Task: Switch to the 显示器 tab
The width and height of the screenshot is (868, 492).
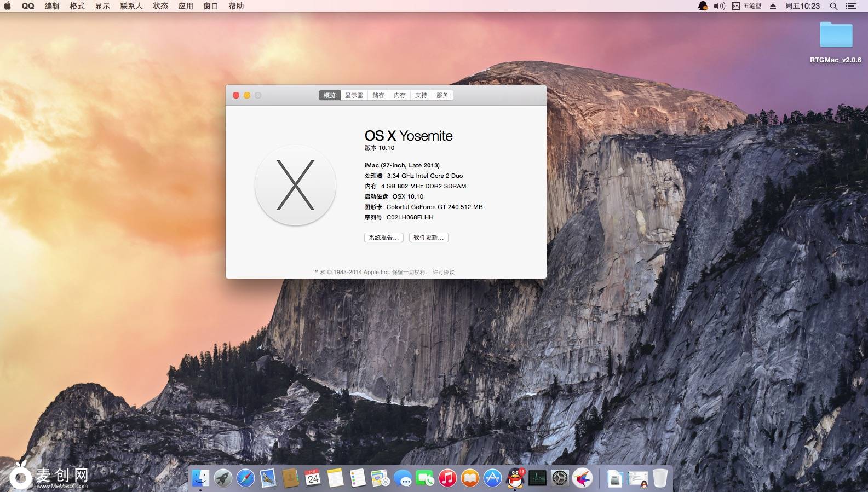Action: 354,95
